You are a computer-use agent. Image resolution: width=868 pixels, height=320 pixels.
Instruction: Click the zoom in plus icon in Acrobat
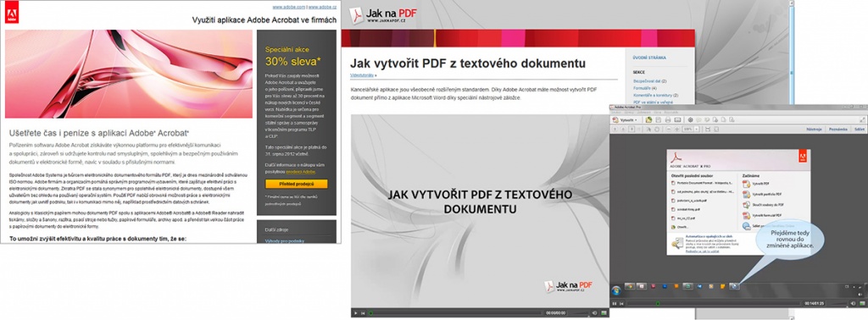pyautogui.click(x=677, y=129)
